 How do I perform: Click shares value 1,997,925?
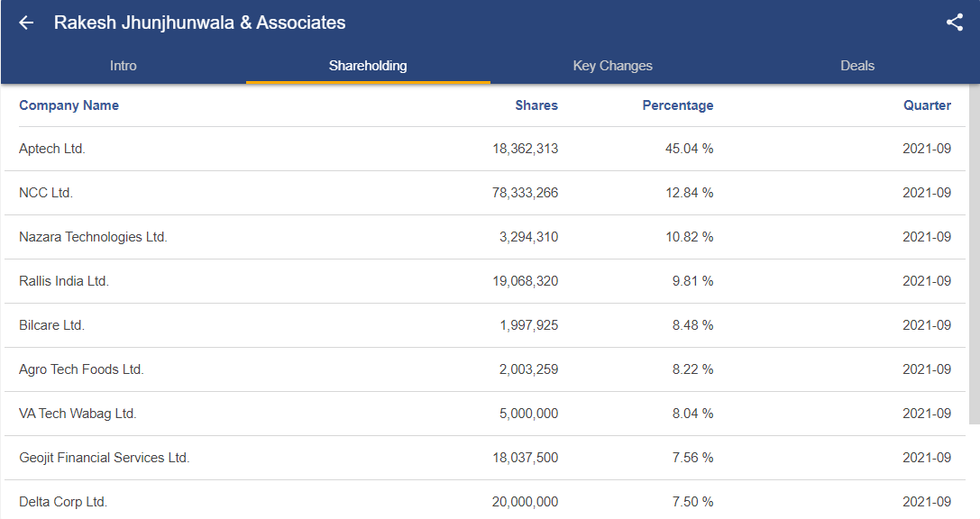pos(528,325)
